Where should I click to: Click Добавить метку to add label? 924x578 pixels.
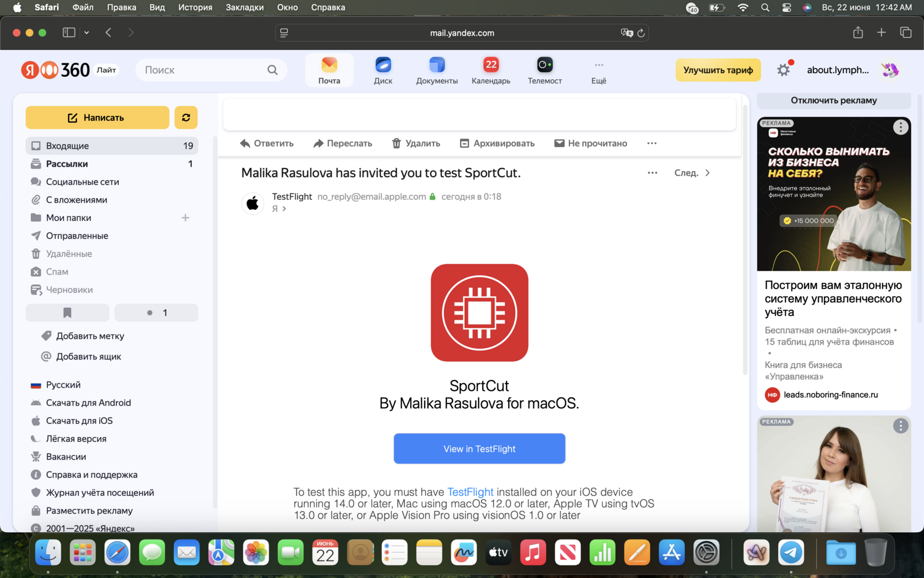[x=83, y=336]
